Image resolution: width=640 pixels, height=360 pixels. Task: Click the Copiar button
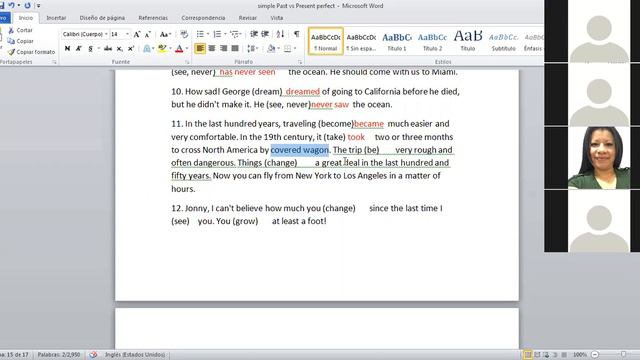pyautogui.click(x=20, y=41)
